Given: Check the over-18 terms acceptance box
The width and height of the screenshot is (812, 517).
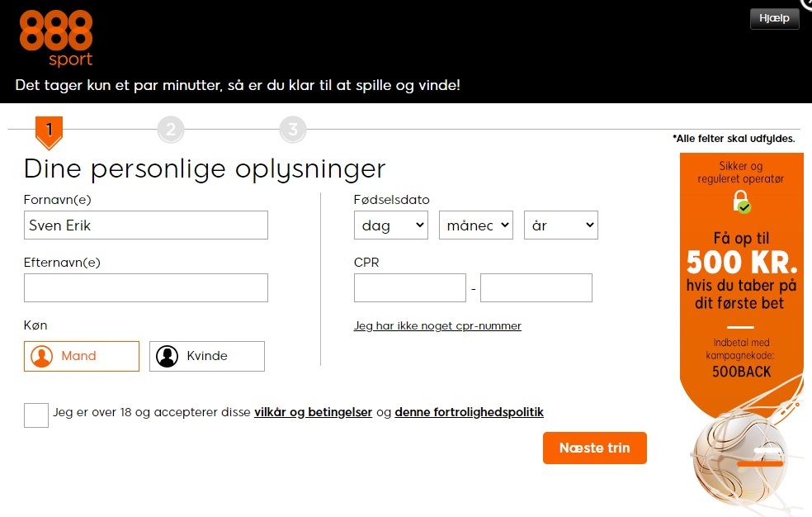Looking at the screenshot, I should click(35, 415).
